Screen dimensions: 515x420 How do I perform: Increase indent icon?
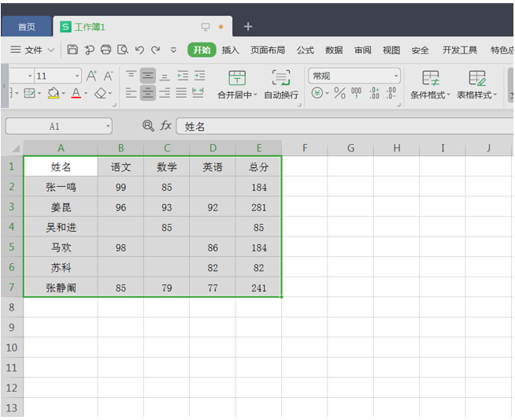point(199,76)
